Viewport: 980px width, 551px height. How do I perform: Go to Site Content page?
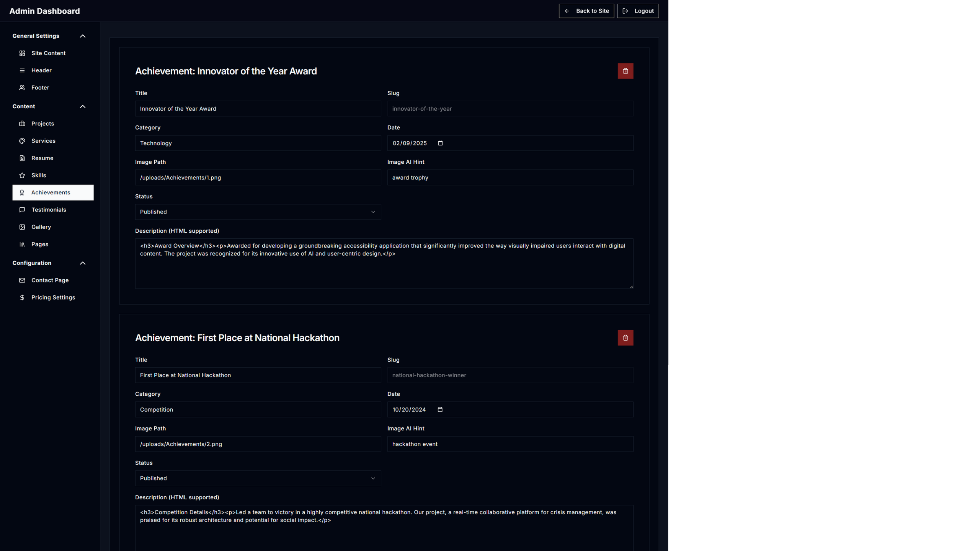[x=48, y=53]
